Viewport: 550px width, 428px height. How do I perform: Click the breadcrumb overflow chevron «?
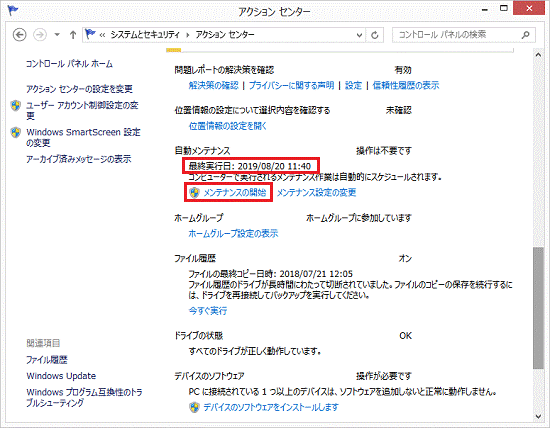pyautogui.click(x=102, y=35)
